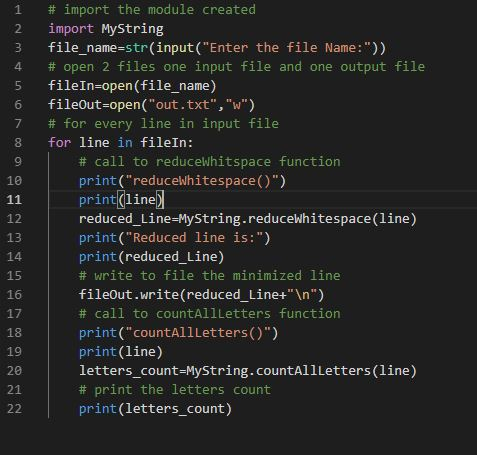Click print(reduced_Line) statement
This screenshot has width=477, height=455.
152,257
